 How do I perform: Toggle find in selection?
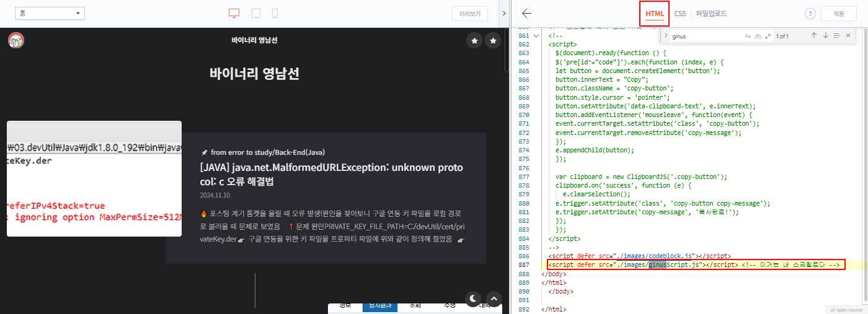(836, 36)
